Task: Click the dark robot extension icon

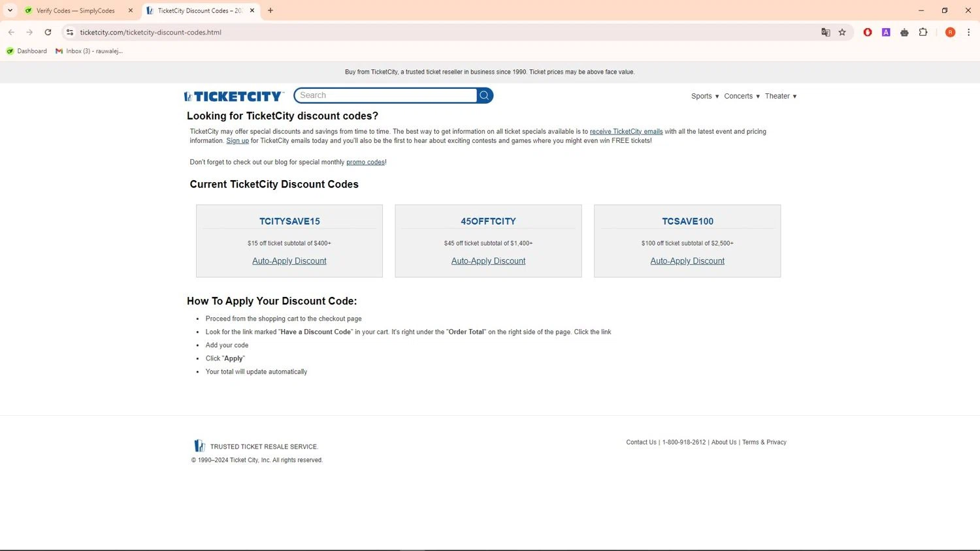Action: [x=904, y=32]
